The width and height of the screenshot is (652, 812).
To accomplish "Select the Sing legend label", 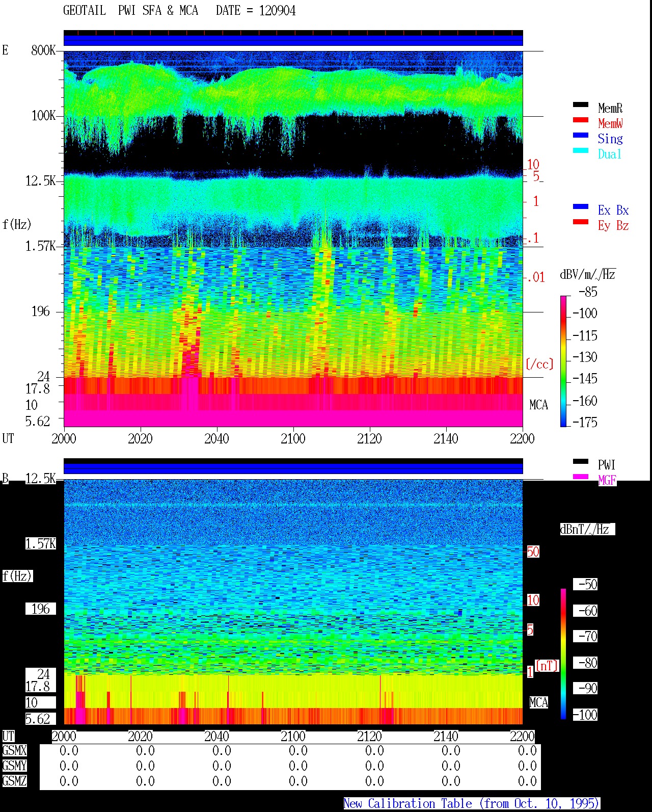I will [x=610, y=139].
